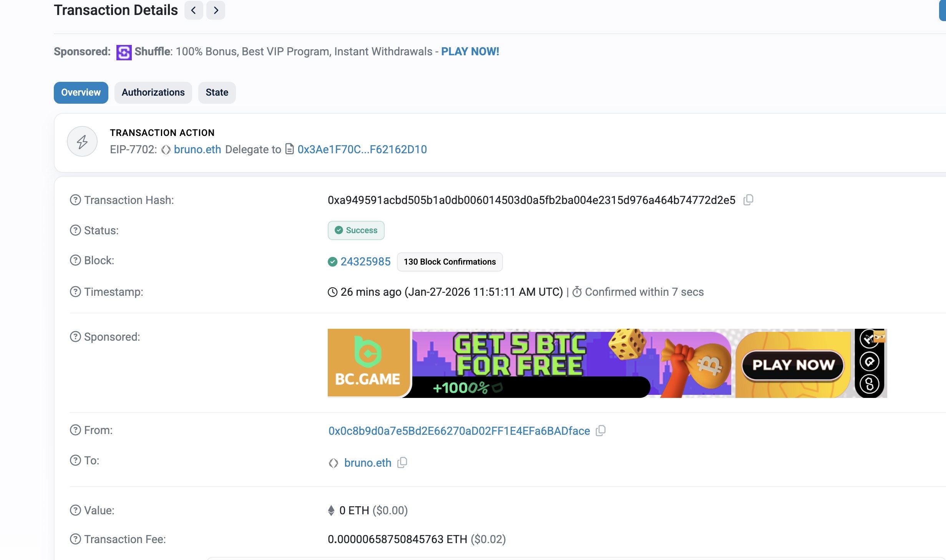946x560 pixels.
Task: Click the Ethereum diamond icon beside bruno.eth
Action: point(334,463)
